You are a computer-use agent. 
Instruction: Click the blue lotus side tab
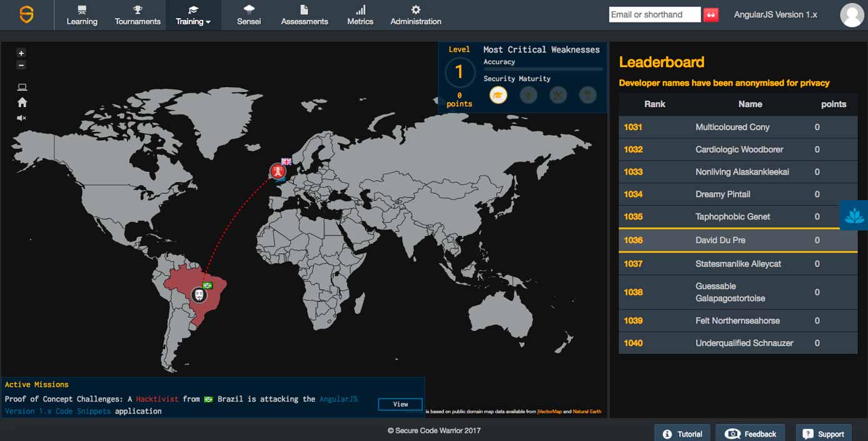(x=854, y=216)
